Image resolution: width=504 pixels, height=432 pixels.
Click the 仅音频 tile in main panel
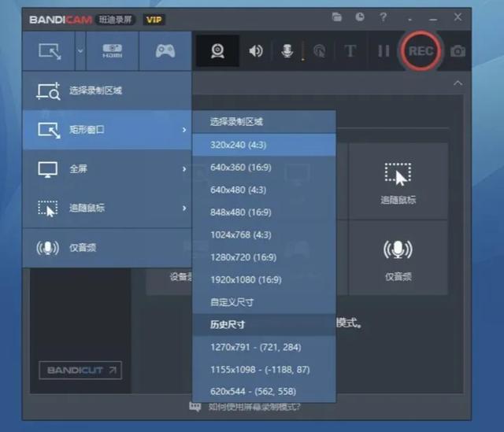pyautogui.click(x=398, y=258)
